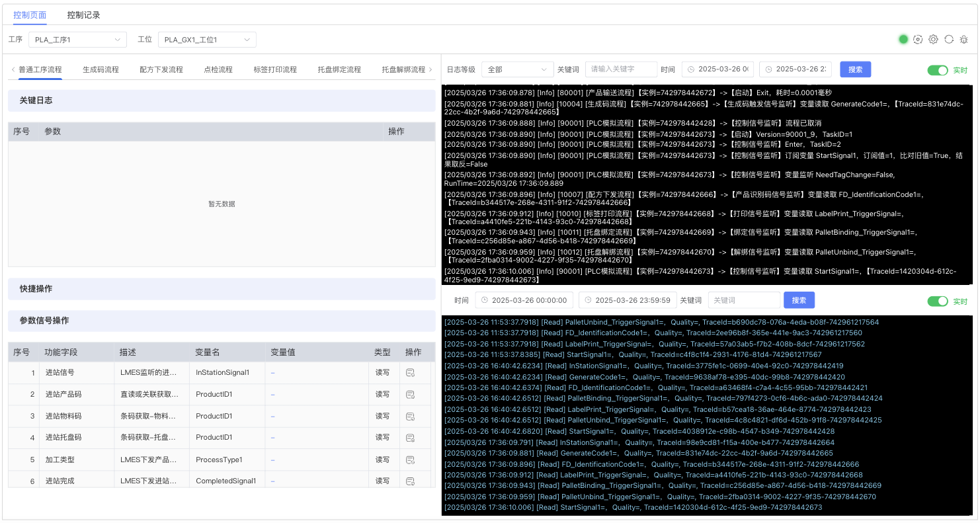Click the circular scan icon beside green dot
This screenshot has width=980, height=523.
918,40
